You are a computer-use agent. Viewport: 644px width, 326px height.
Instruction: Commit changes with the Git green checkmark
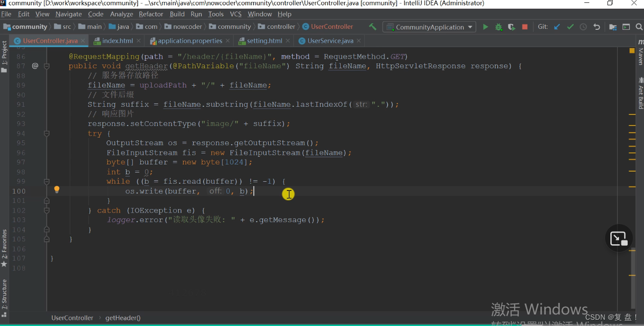pyautogui.click(x=570, y=27)
